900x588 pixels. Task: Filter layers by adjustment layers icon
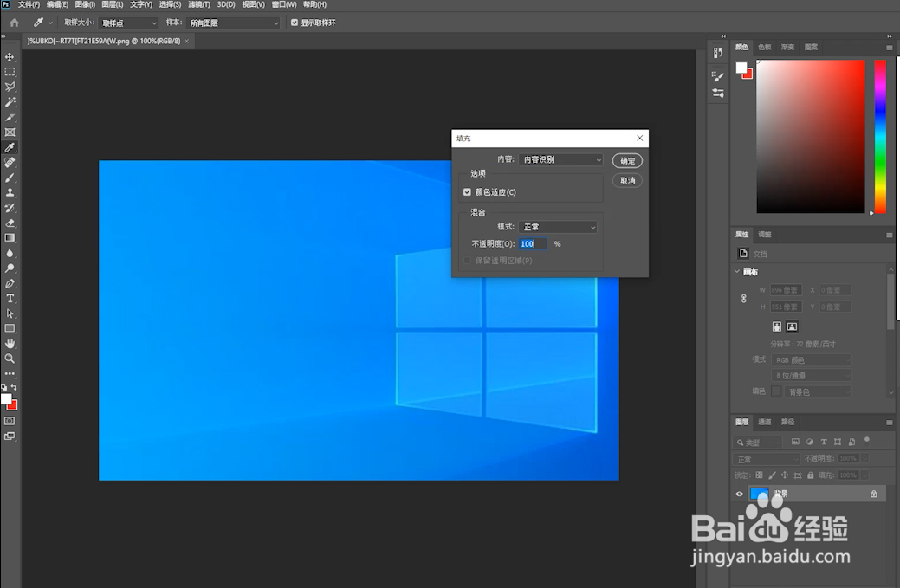(x=809, y=442)
